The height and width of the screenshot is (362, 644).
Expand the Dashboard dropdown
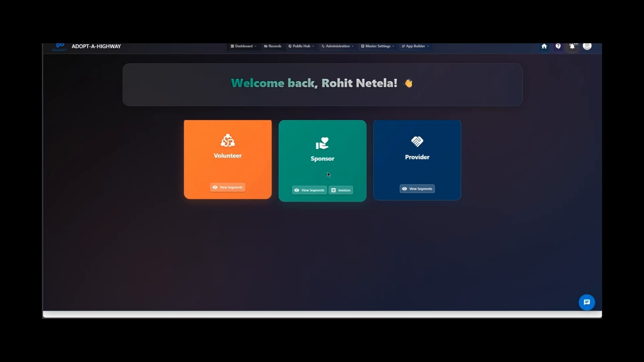[243, 46]
